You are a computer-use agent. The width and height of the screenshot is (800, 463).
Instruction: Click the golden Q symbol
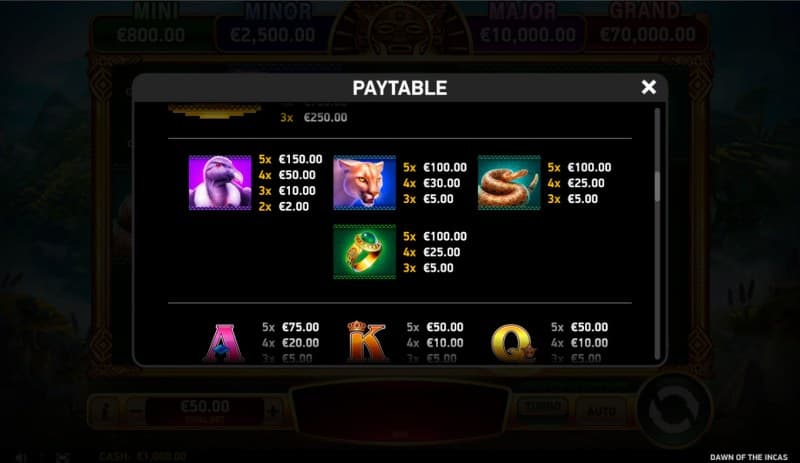512,344
